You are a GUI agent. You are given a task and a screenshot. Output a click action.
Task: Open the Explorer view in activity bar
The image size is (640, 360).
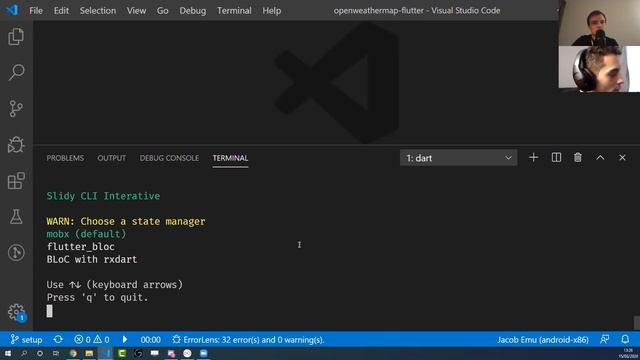(16, 37)
